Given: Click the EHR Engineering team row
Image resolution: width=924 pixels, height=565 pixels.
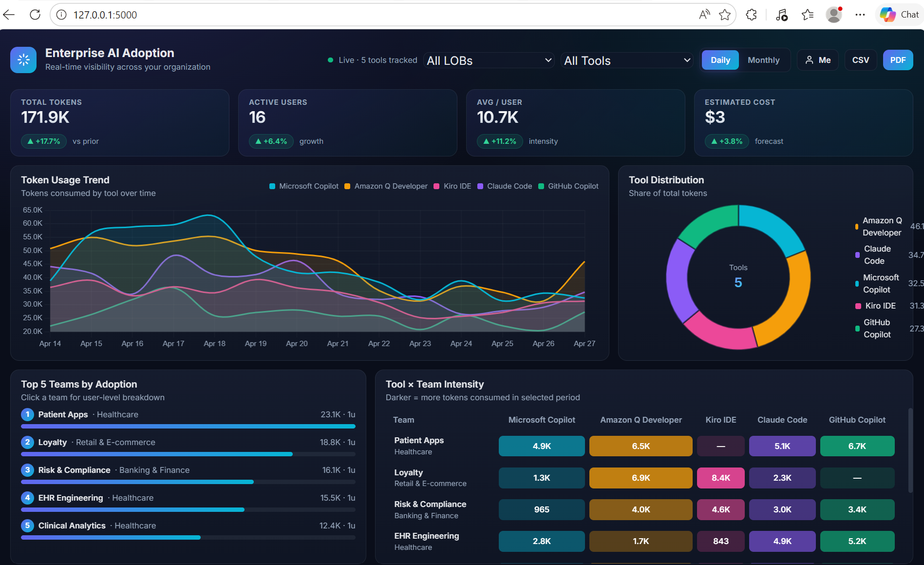Looking at the screenshot, I should pyautogui.click(x=188, y=502).
